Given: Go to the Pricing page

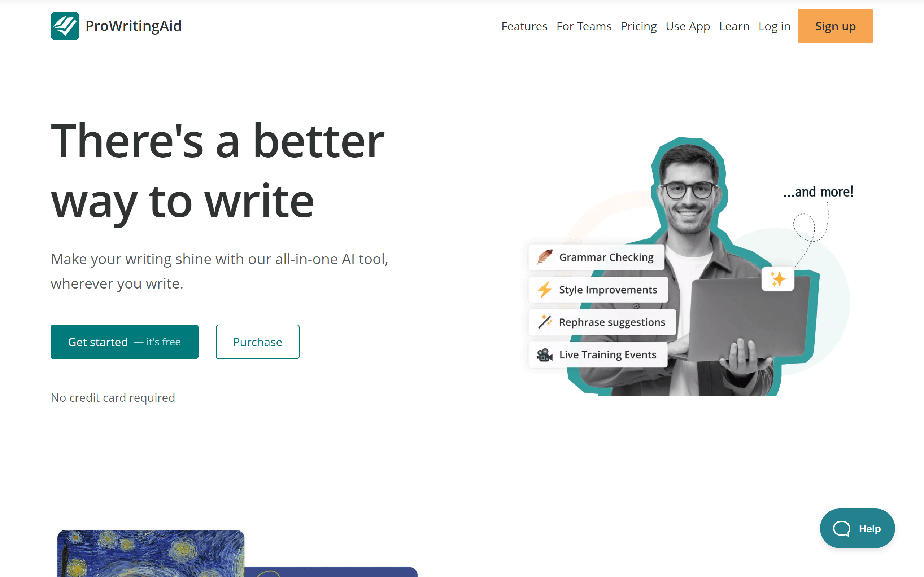Looking at the screenshot, I should 638,26.
